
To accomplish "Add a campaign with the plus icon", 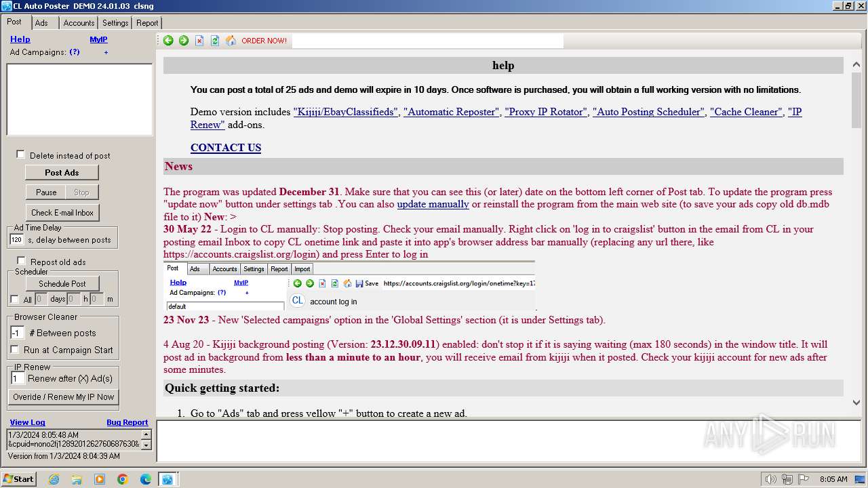I will click(x=106, y=52).
